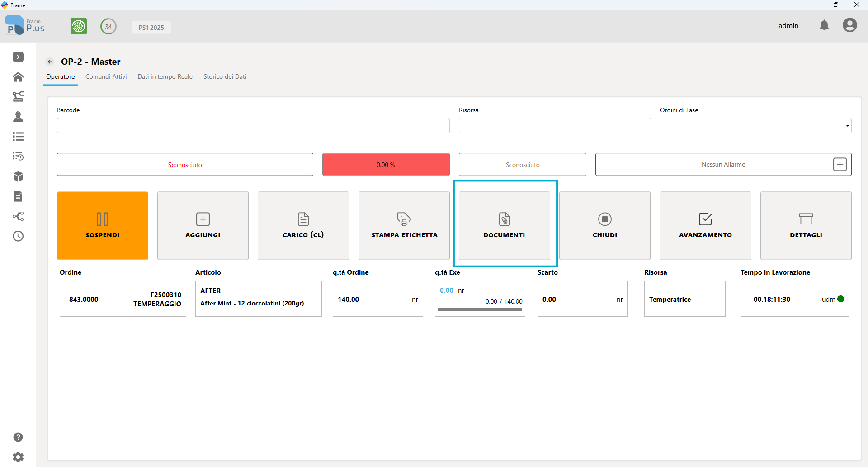Open the help question mark icon
This screenshot has width=868, height=467.
18,437
